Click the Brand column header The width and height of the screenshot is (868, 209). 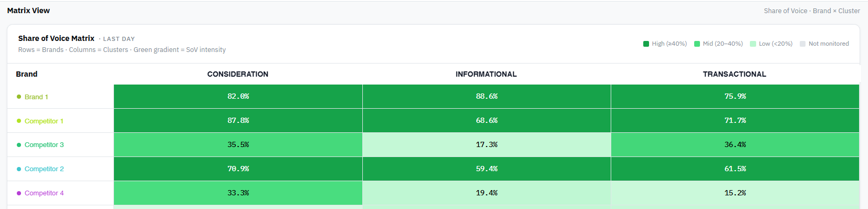27,74
